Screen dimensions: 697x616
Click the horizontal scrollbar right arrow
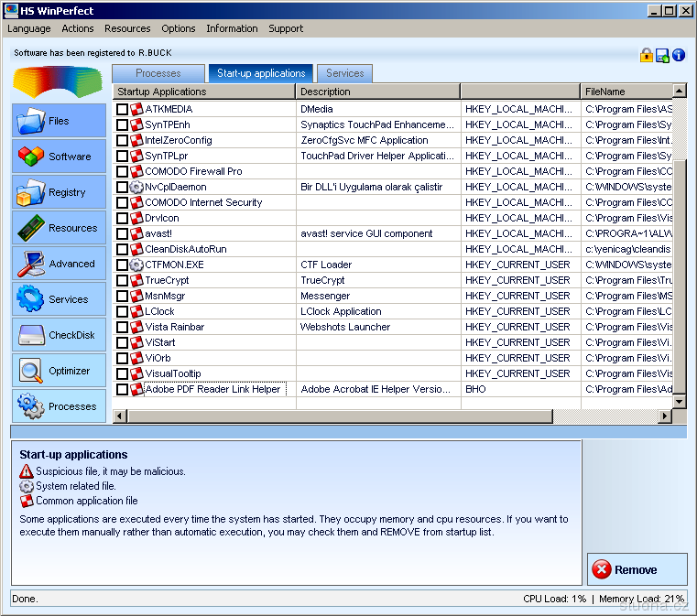click(x=666, y=416)
